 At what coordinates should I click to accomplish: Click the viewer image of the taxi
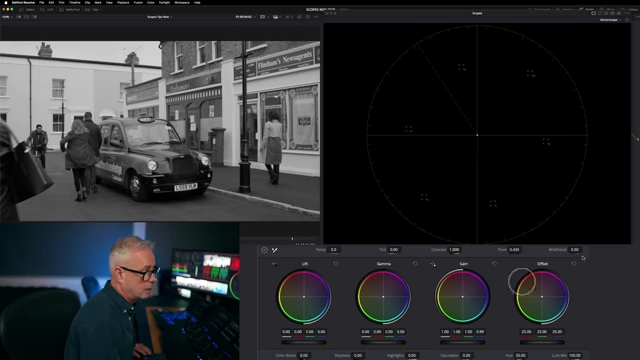[x=160, y=131]
